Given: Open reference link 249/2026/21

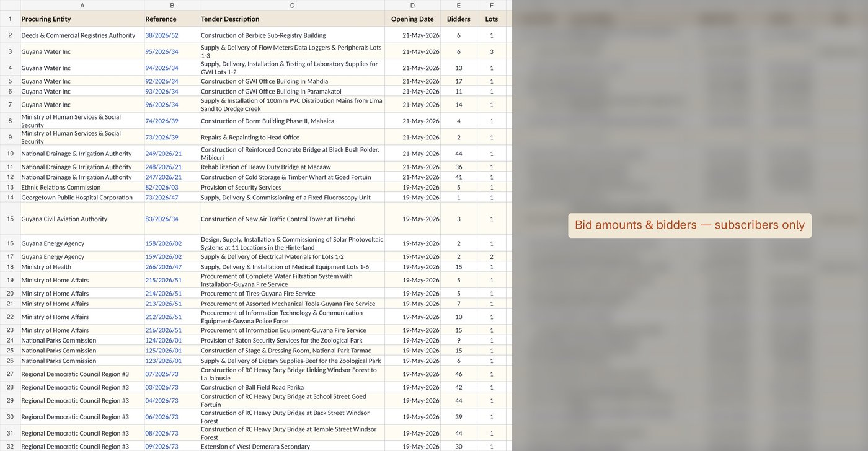Looking at the screenshot, I should [163, 154].
